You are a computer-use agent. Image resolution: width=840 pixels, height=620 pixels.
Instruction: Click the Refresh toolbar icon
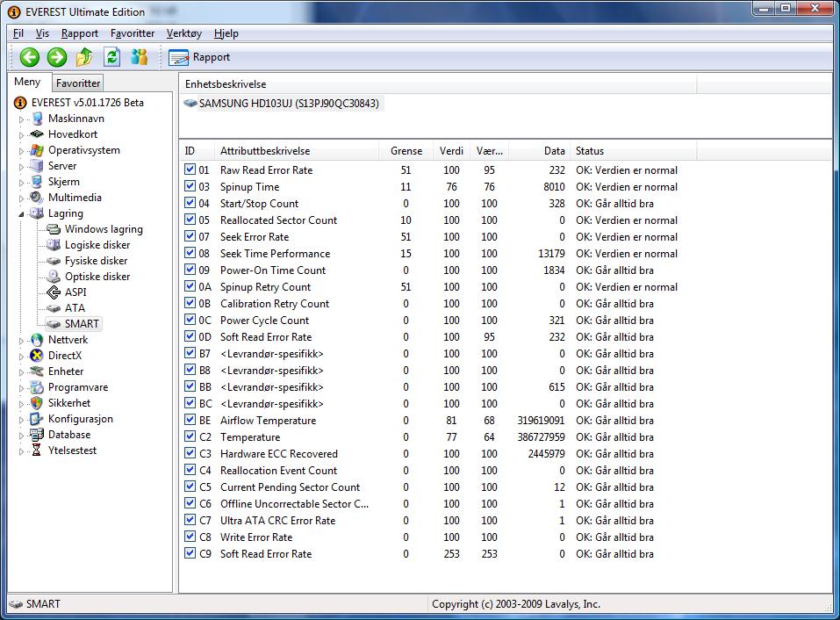point(112,57)
